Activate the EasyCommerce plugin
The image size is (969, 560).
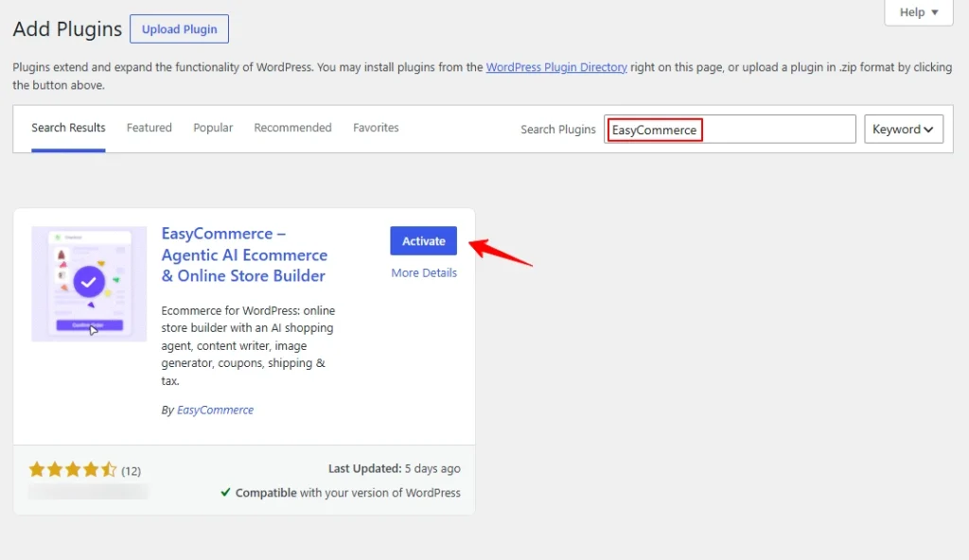coord(423,241)
